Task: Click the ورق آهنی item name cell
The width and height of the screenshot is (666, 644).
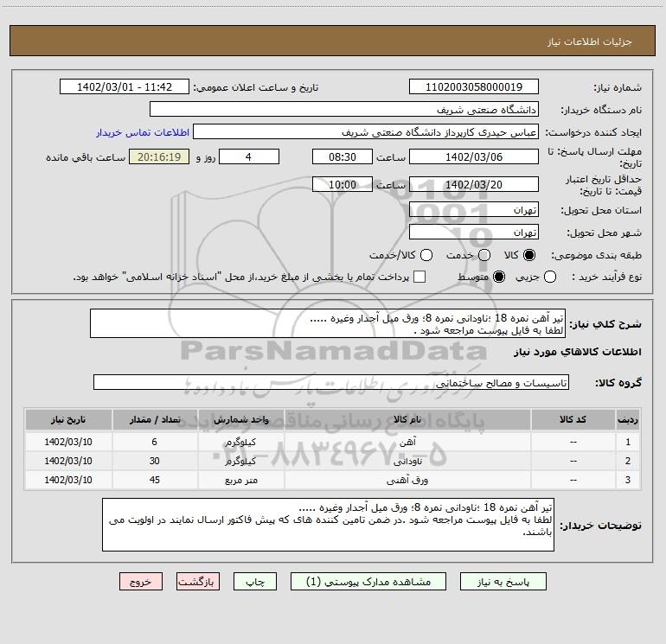Action: click(x=407, y=480)
